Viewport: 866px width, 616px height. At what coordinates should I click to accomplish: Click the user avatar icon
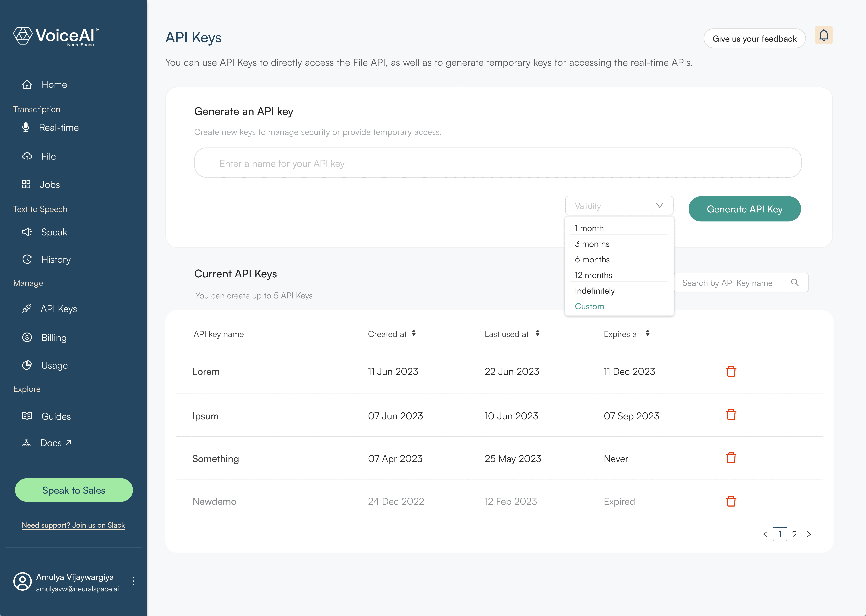tap(23, 581)
